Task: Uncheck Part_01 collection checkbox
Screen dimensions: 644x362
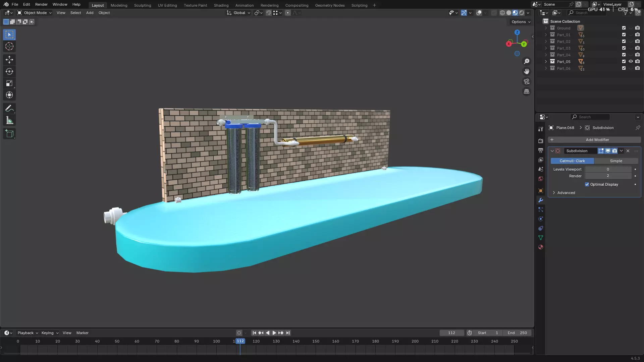Action: [624, 35]
